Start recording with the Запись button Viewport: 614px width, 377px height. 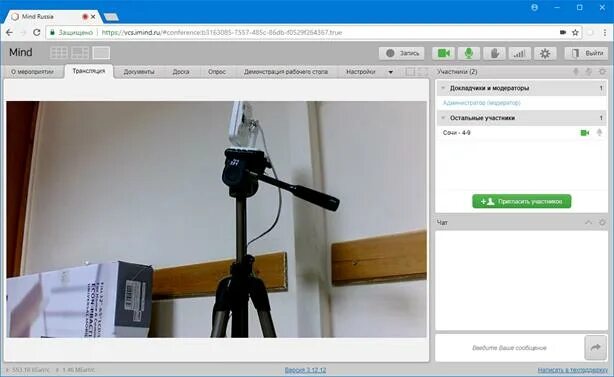click(402, 53)
